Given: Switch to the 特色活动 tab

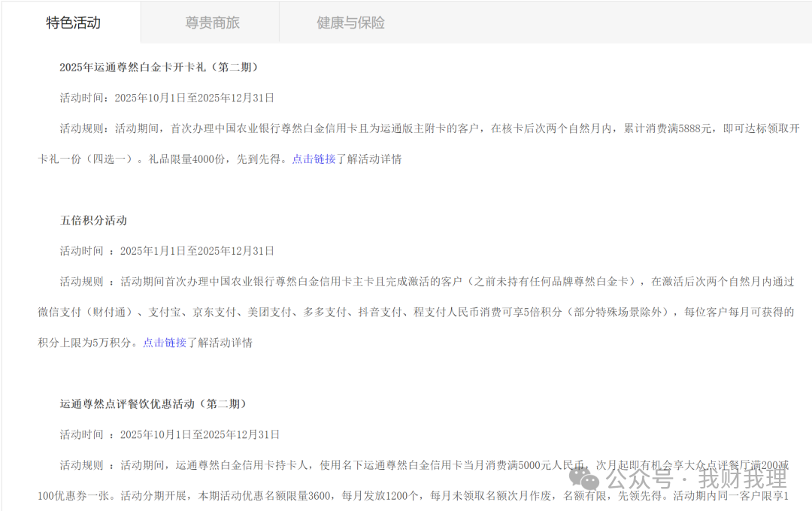Looking at the screenshot, I should pos(73,23).
